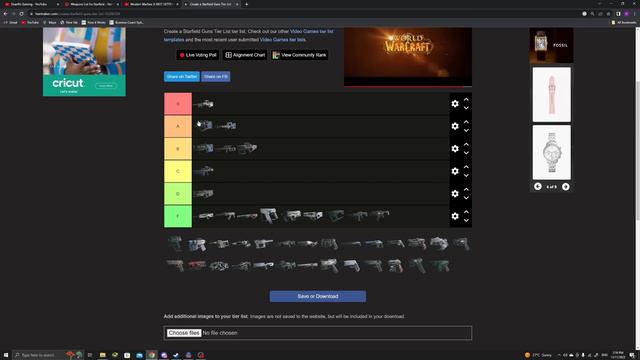Open settings gear for the F tier row
Screen dimensions: 640x360
(455, 216)
